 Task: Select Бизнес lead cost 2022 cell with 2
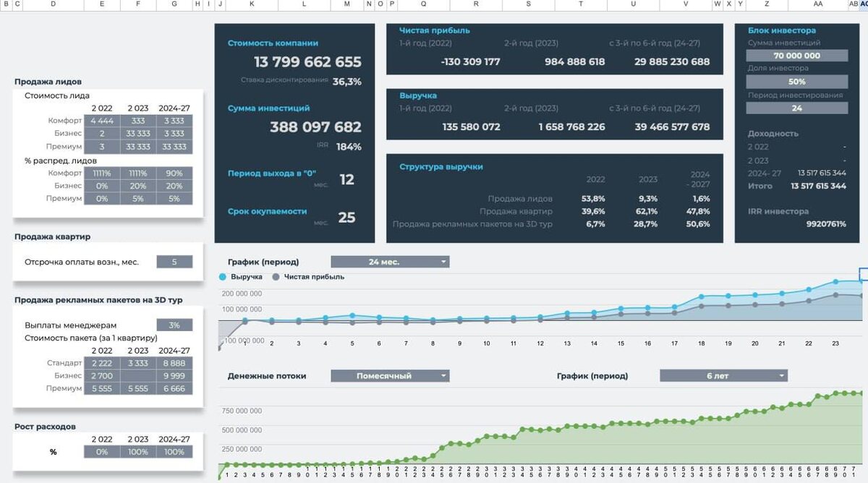pyautogui.click(x=102, y=134)
